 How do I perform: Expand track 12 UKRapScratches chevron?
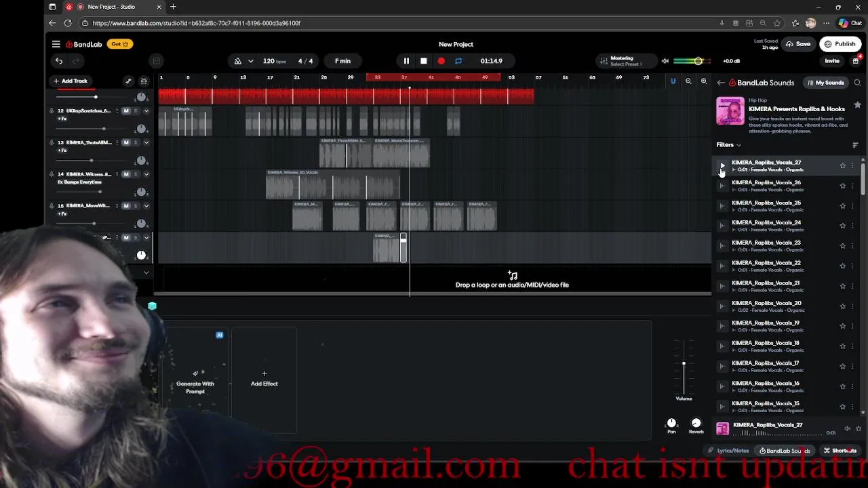(x=146, y=110)
